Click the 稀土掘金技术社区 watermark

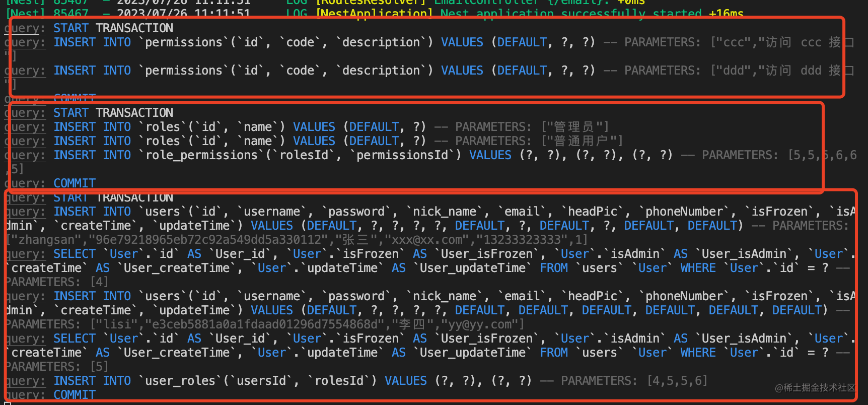(x=815, y=387)
